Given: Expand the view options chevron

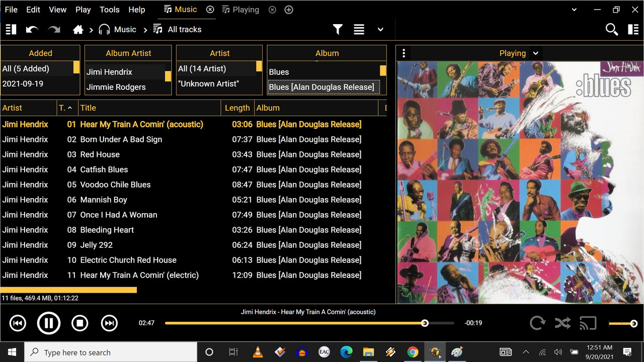Looking at the screenshot, I should point(380,30).
